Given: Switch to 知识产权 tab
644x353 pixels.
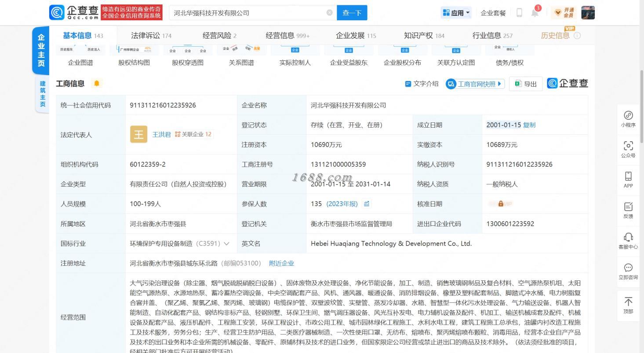Looking at the screenshot, I should click(x=424, y=36).
